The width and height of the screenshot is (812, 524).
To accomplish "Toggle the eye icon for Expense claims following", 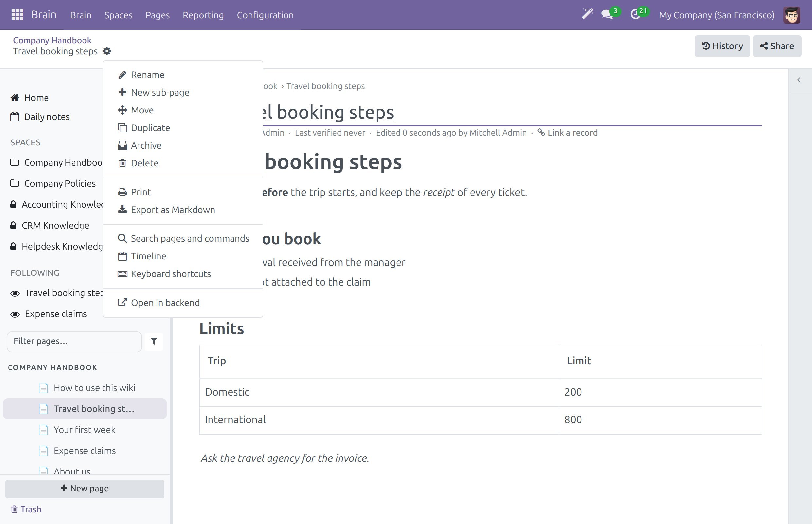I will point(15,314).
